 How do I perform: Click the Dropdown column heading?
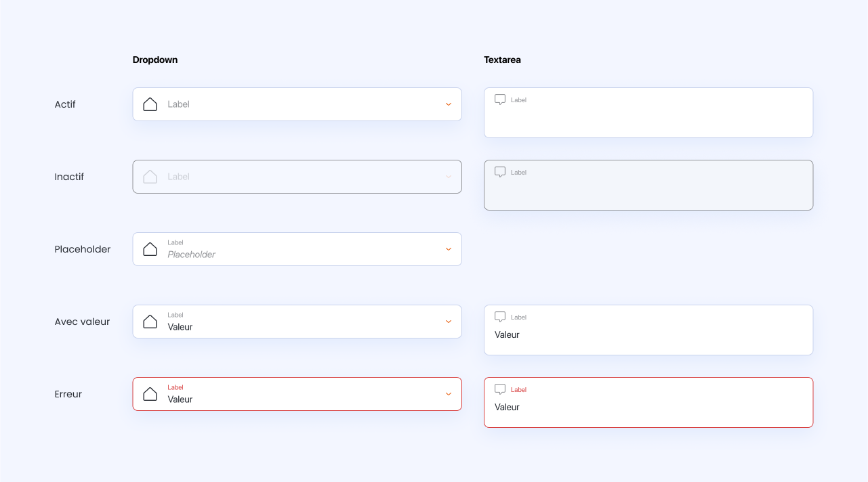pos(155,60)
